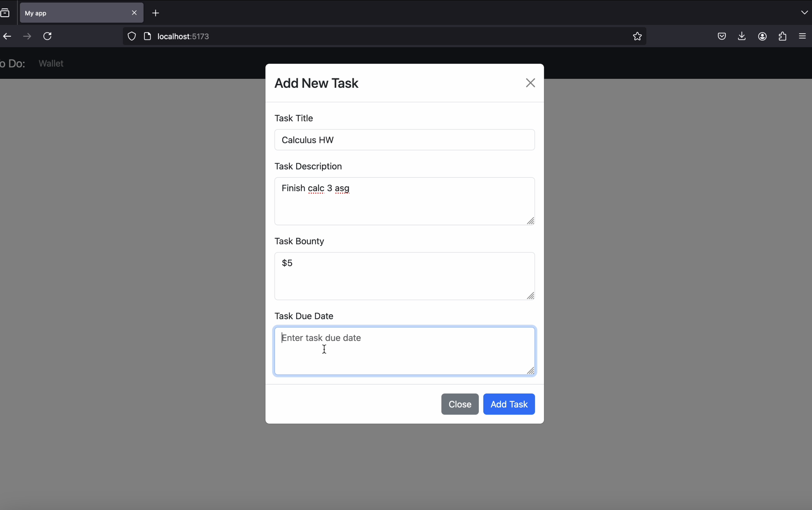The image size is (812, 510).
Task: Open the browser hamburger menu
Action: pos(802,36)
